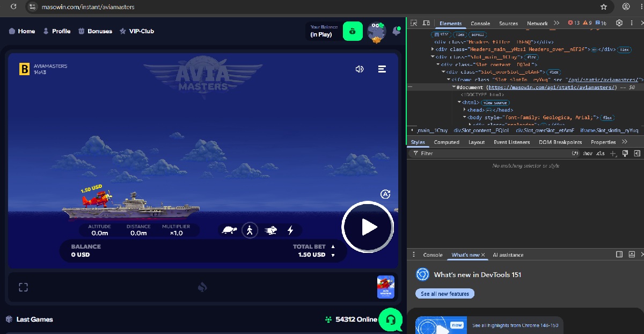
Task: Switch to Layout pane tab
Action: coord(477,142)
